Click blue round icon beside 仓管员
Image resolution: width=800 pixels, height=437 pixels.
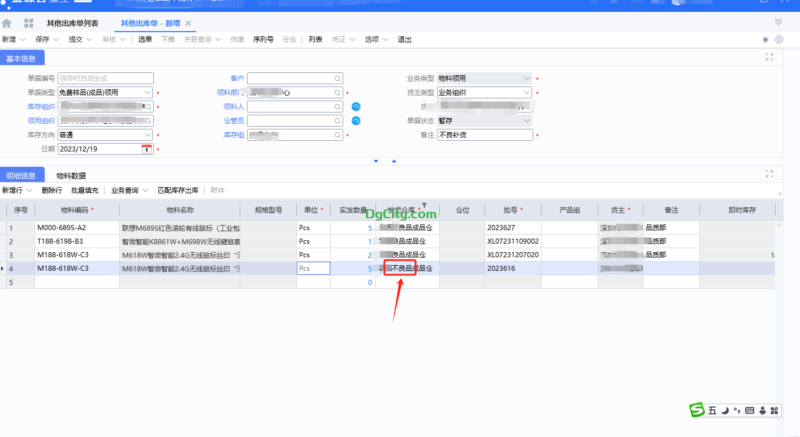[356, 121]
